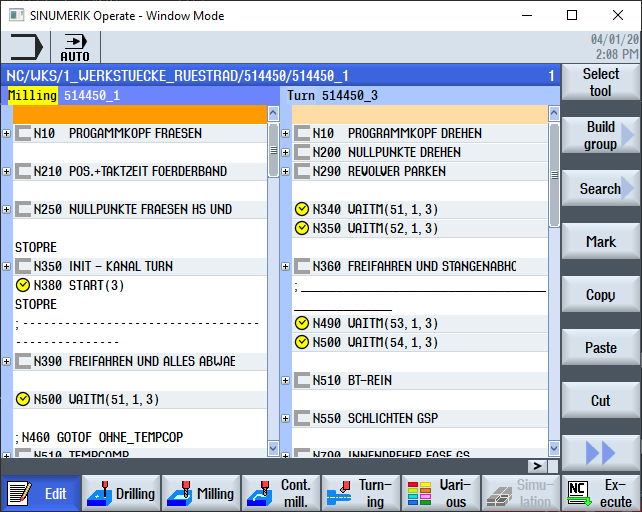
Task: Click the Copy softkey
Action: click(601, 294)
